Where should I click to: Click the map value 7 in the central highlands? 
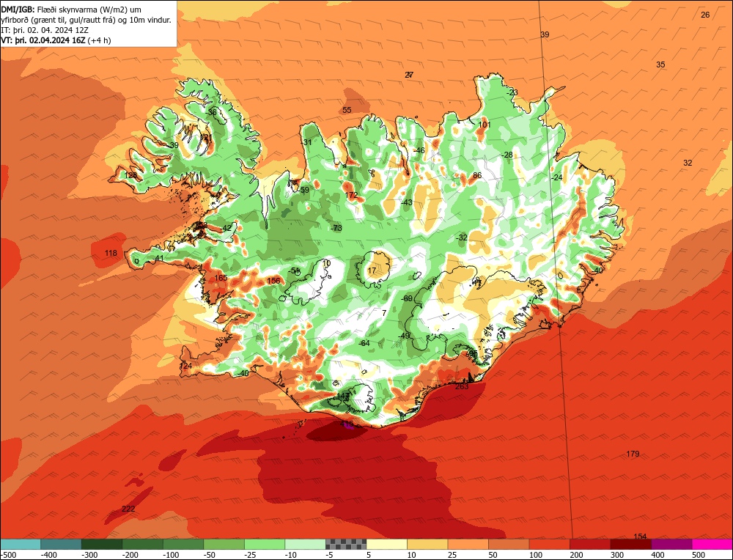(x=384, y=313)
